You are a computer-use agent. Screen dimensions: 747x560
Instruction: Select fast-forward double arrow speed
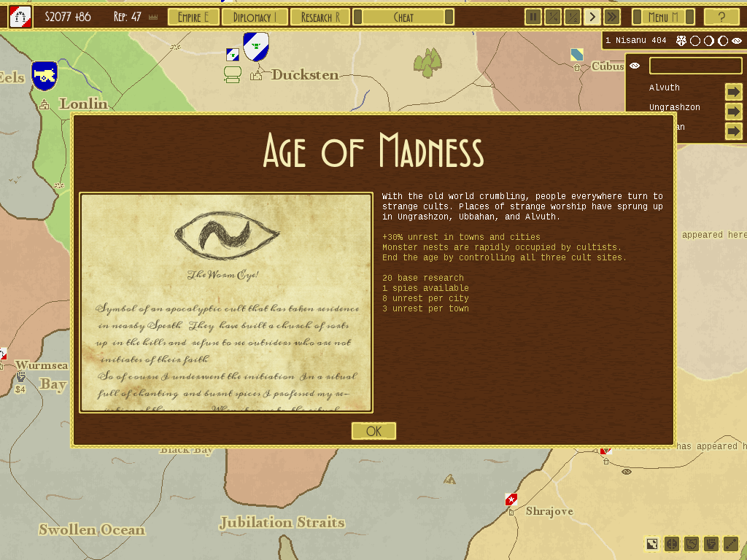(612, 17)
